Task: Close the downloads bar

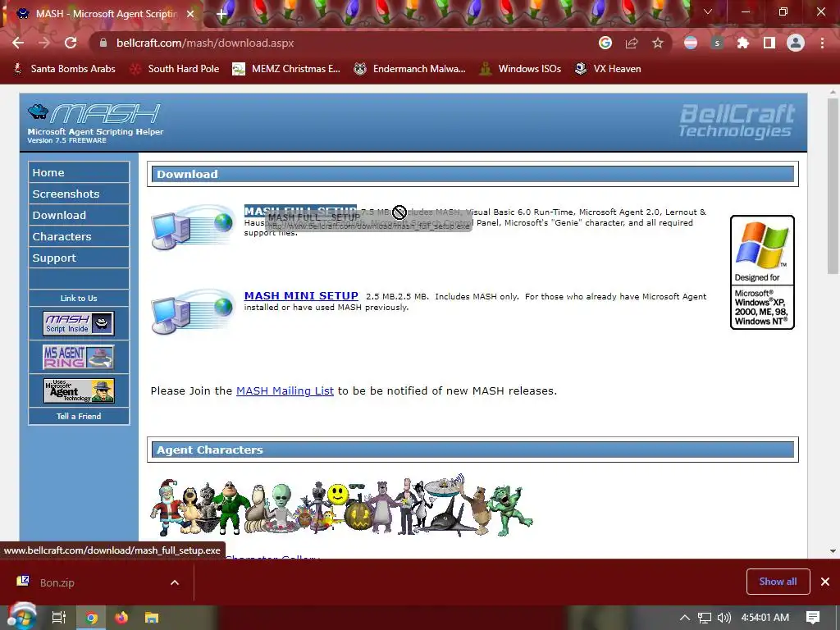Action: click(825, 582)
